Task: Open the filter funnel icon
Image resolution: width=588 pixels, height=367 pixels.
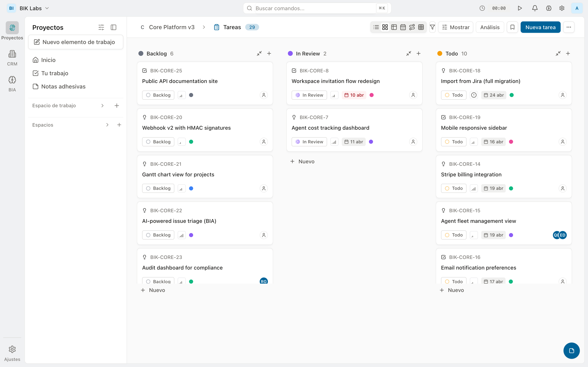Action: point(432,27)
